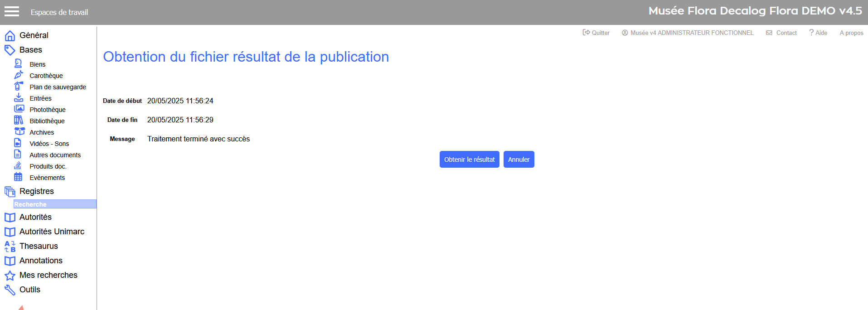
Task: Select Vidéos - Sons menu entry
Action: 49,144
